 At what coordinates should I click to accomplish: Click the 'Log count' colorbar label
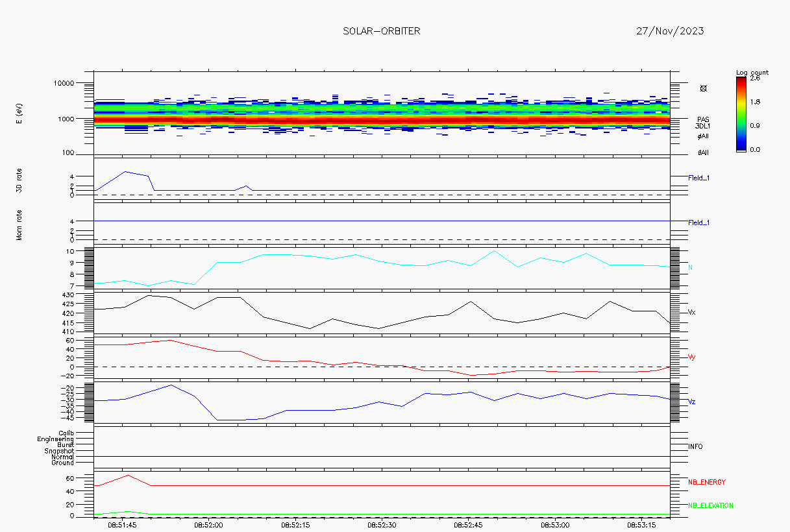[x=752, y=72]
